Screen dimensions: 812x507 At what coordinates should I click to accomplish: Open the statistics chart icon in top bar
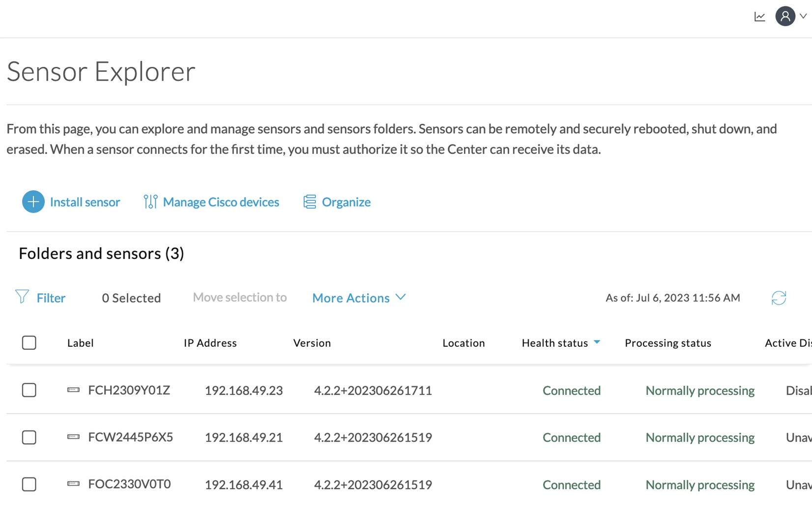pyautogui.click(x=760, y=16)
